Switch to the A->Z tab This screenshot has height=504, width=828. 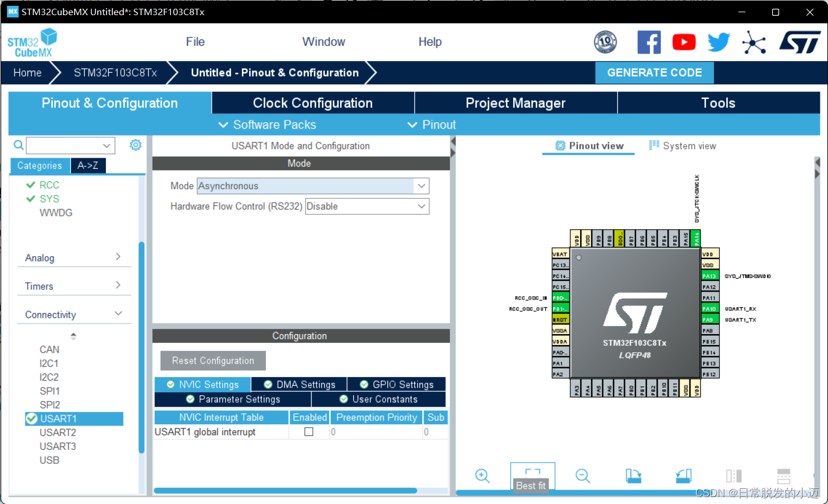point(88,166)
